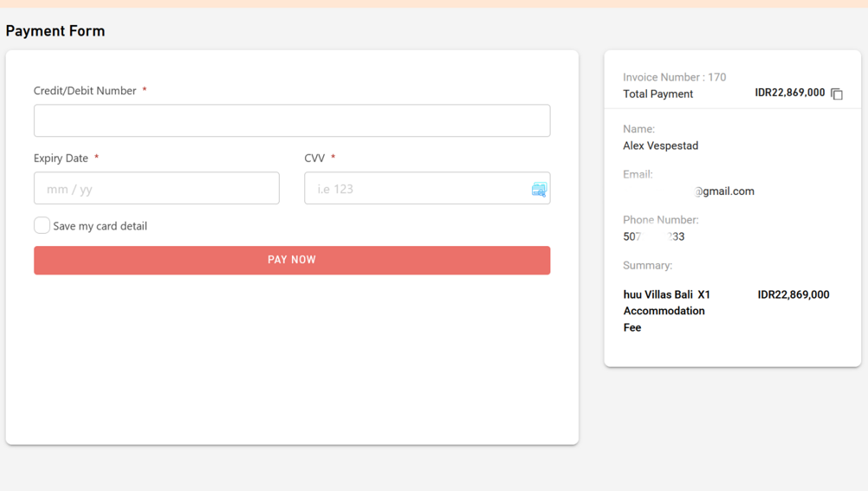Select the CVV input box
This screenshot has width=868, height=491.
pyautogui.click(x=416, y=189)
